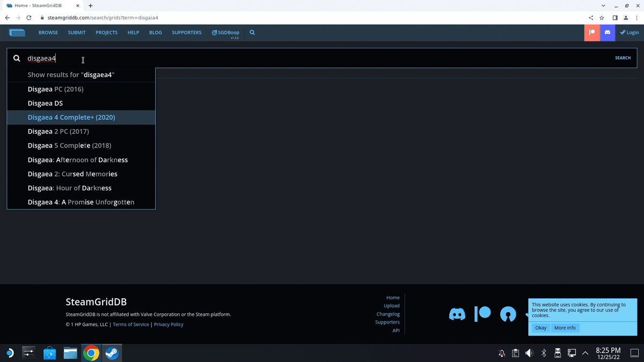
Task: Open the navbar search magnifier icon
Action: click(252, 32)
